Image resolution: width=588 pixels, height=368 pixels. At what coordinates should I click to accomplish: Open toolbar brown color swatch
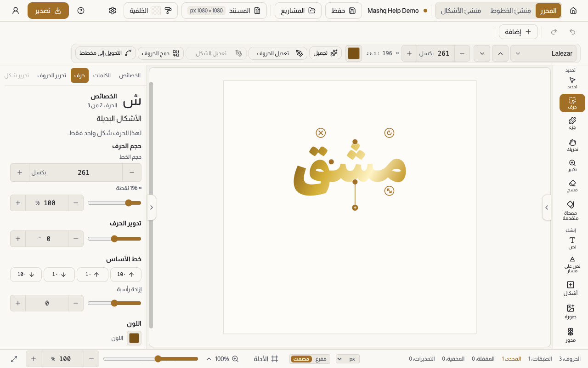354,53
